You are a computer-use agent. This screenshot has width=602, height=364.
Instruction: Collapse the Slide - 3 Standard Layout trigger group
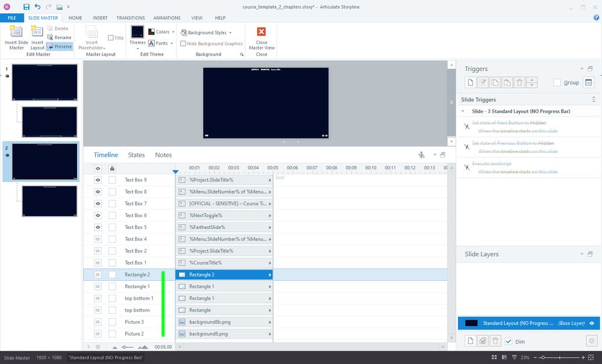(463, 111)
